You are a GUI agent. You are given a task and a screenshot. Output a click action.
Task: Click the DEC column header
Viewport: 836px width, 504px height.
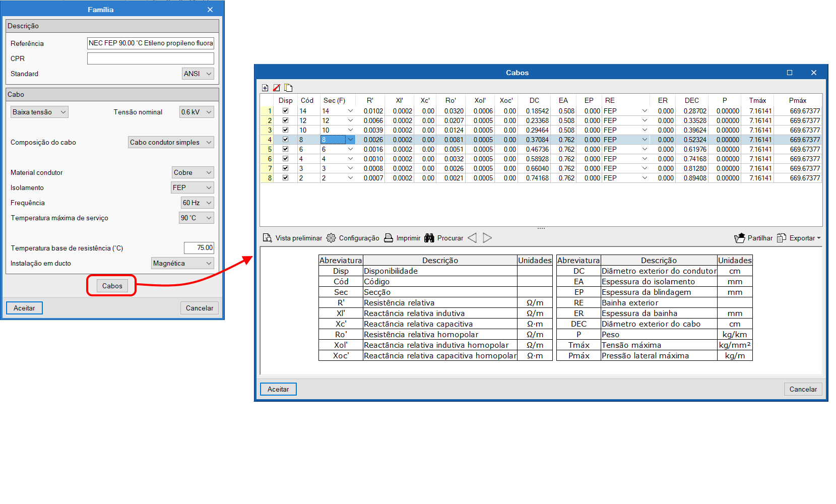692,100
